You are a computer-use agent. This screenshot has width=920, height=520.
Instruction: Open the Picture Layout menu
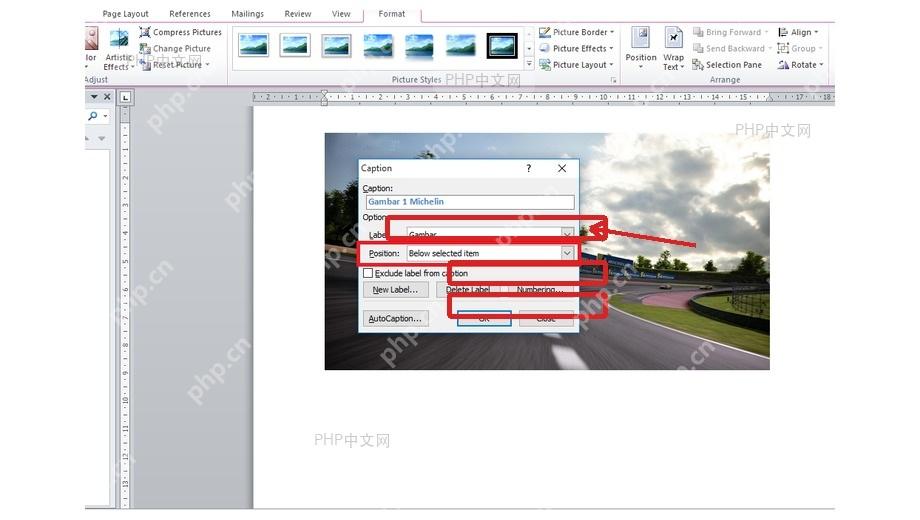(576, 65)
